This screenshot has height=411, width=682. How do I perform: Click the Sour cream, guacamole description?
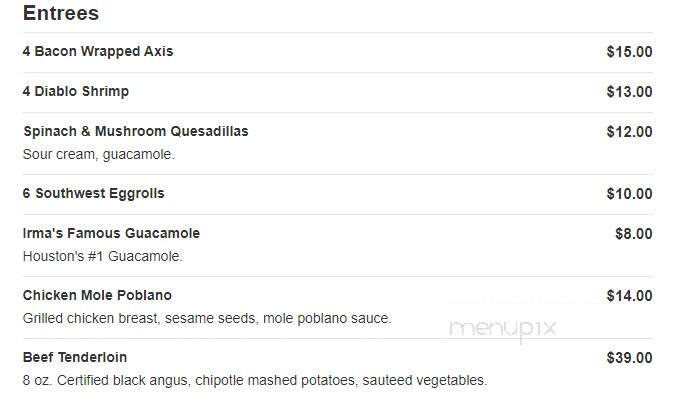tap(99, 154)
